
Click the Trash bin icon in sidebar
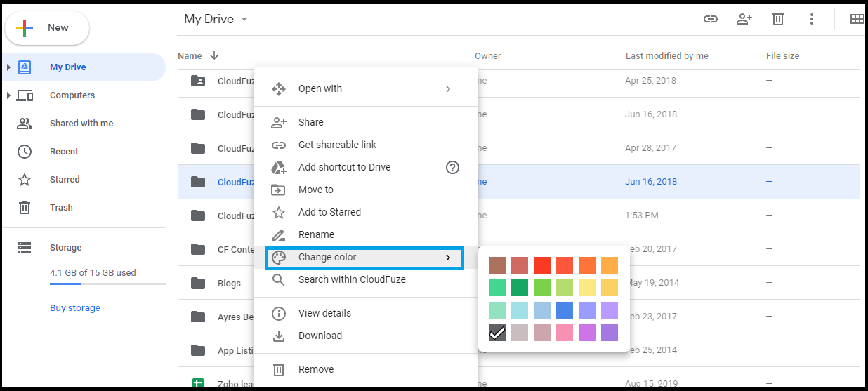(25, 208)
